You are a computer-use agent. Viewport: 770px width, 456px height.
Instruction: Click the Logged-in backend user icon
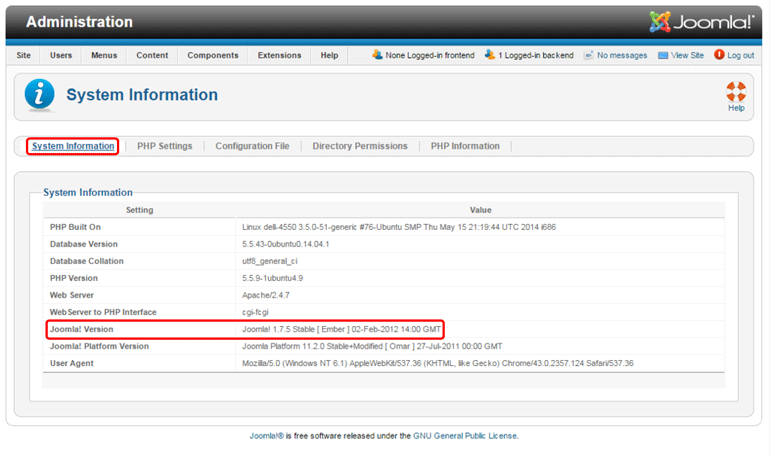click(489, 56)
